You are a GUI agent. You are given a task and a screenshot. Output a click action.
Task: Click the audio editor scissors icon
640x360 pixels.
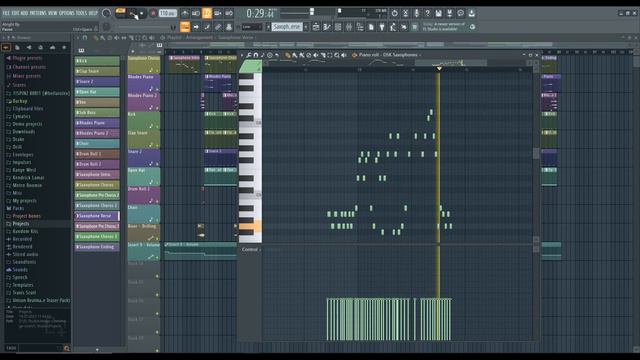(x=405, y=13)
